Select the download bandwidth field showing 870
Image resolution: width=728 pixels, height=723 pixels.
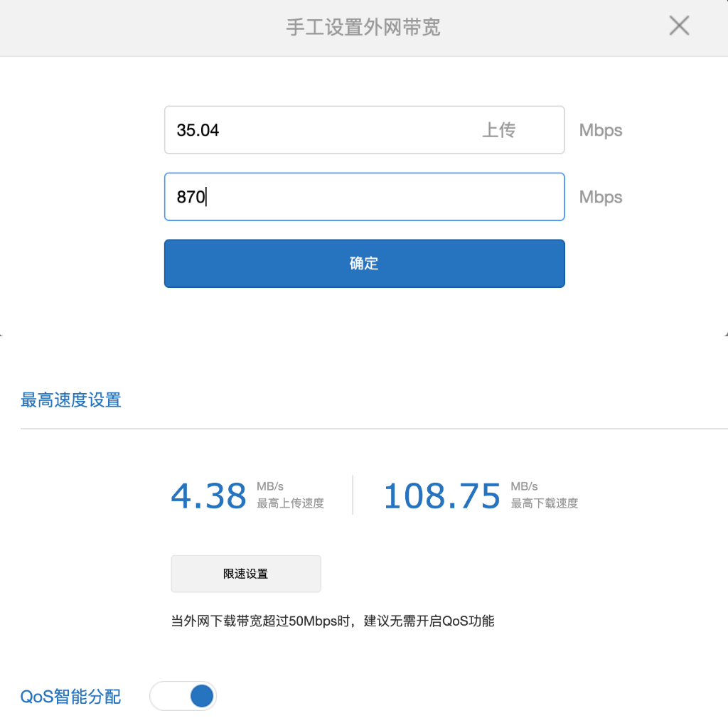pyautogui.click(x=320, y=197)
